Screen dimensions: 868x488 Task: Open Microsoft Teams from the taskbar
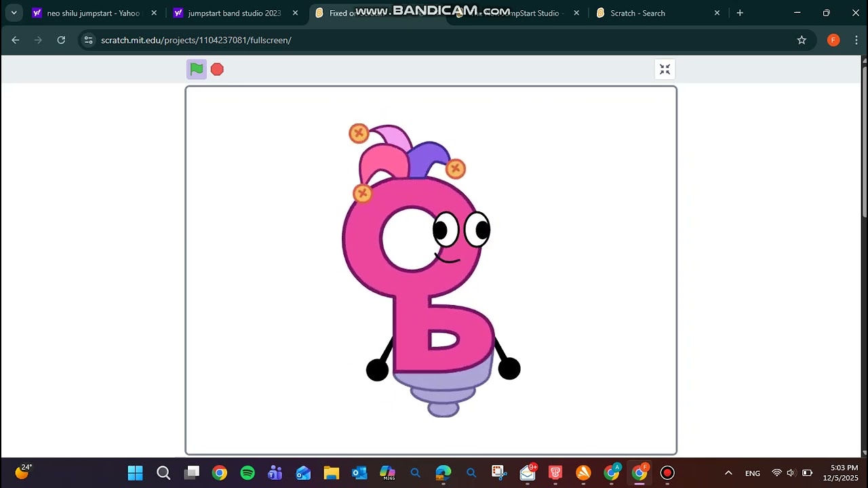[275, 473]
